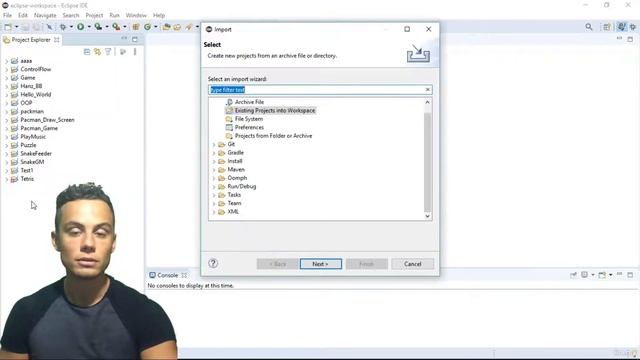Screen dimensions: 640x360
Task: Click Collapse All in Project Explorer
Action: (x=87, y=52)
